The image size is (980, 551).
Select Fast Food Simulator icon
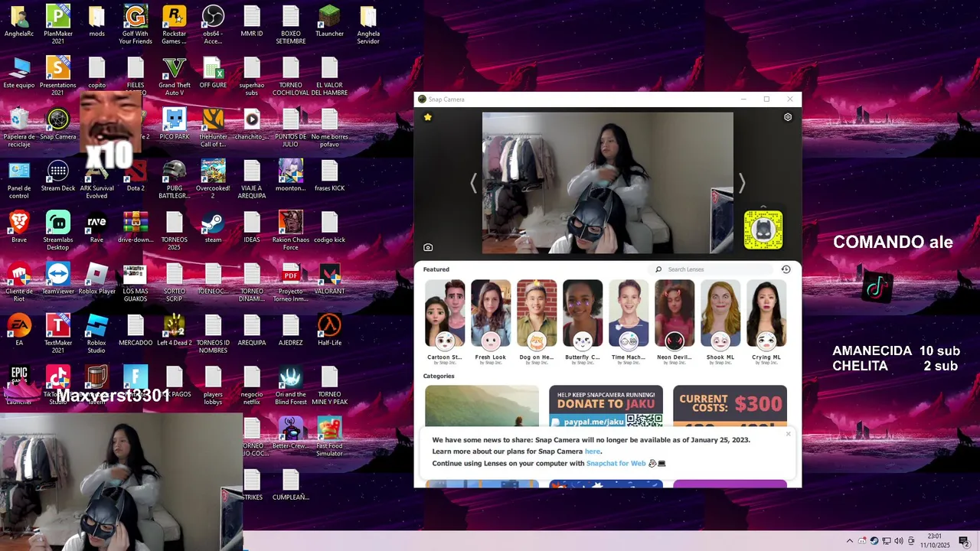pos(329,436)
